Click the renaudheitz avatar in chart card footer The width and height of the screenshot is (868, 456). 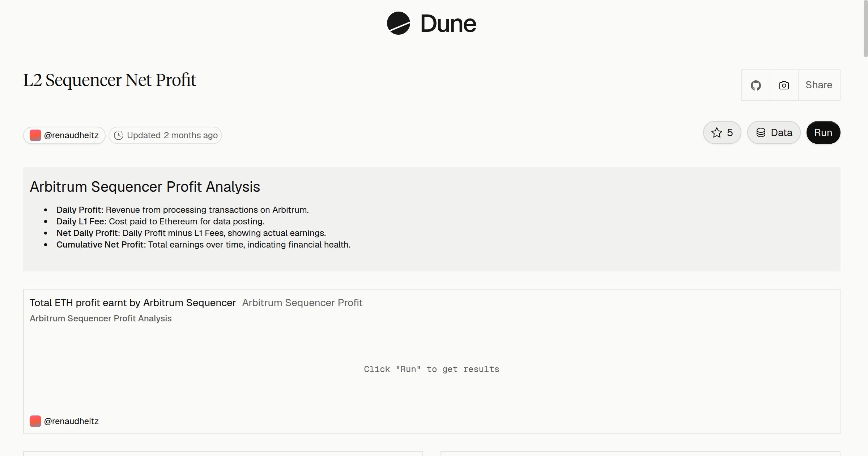pos(35,421)
